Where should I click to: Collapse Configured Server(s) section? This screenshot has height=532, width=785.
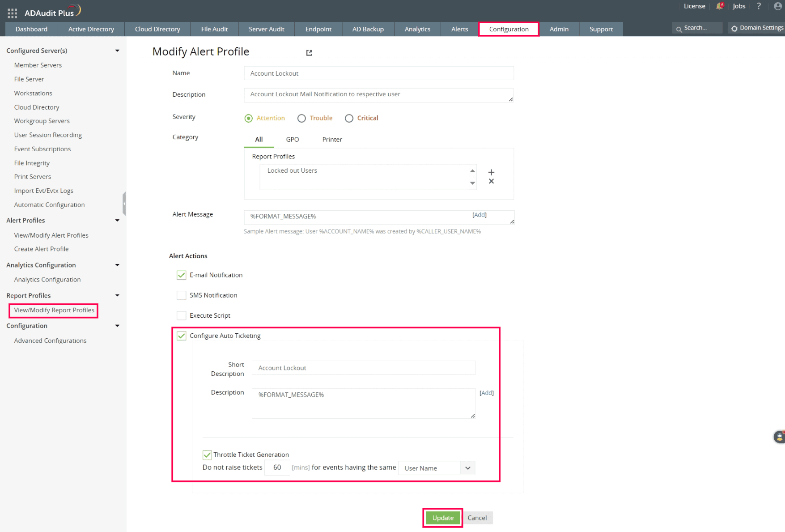click(117, 51)
